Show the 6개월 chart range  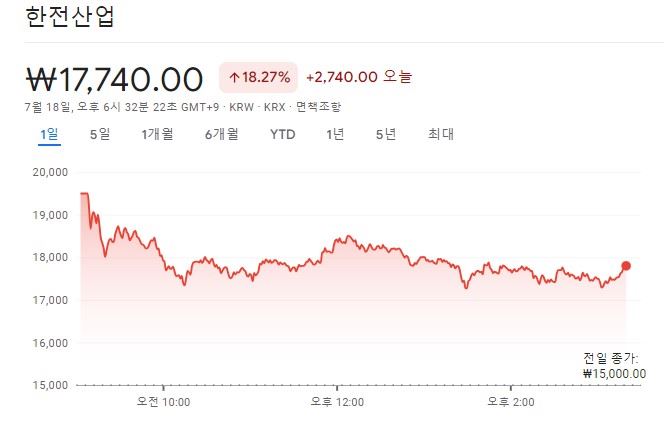click(221, 134)
